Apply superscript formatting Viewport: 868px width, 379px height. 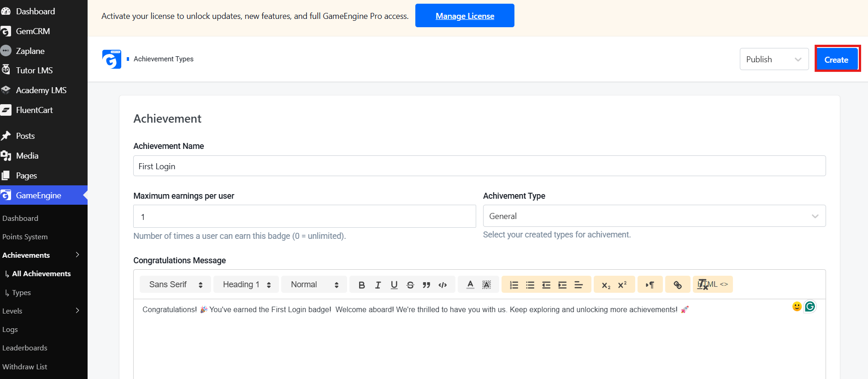click(x=622, y=285)
